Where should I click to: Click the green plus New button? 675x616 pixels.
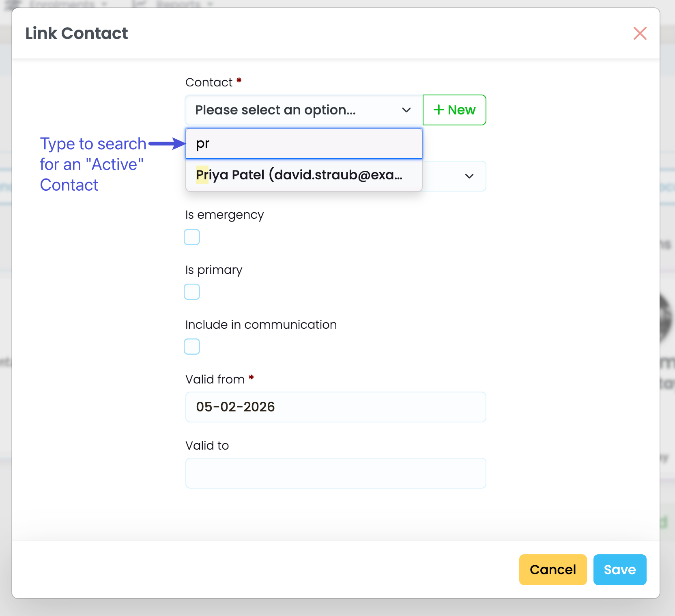pyautogui.click(x=454, y=110)
